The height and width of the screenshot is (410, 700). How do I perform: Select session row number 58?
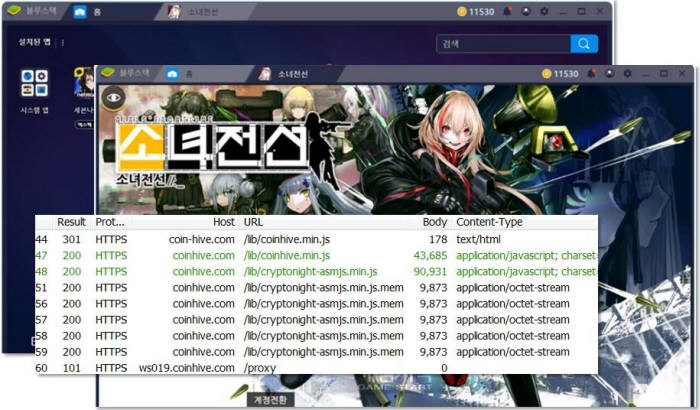pos(41,336)
